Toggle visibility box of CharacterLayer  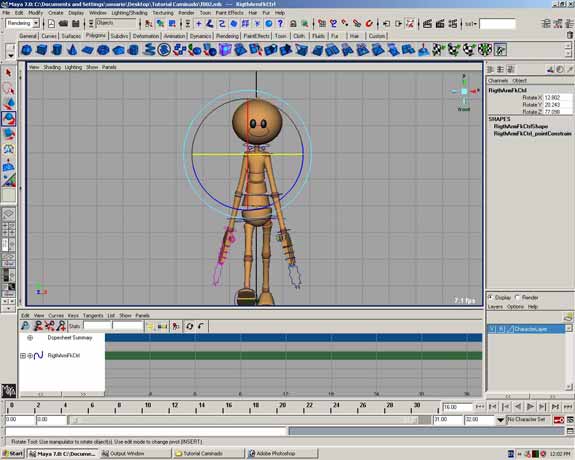[493, 329]
